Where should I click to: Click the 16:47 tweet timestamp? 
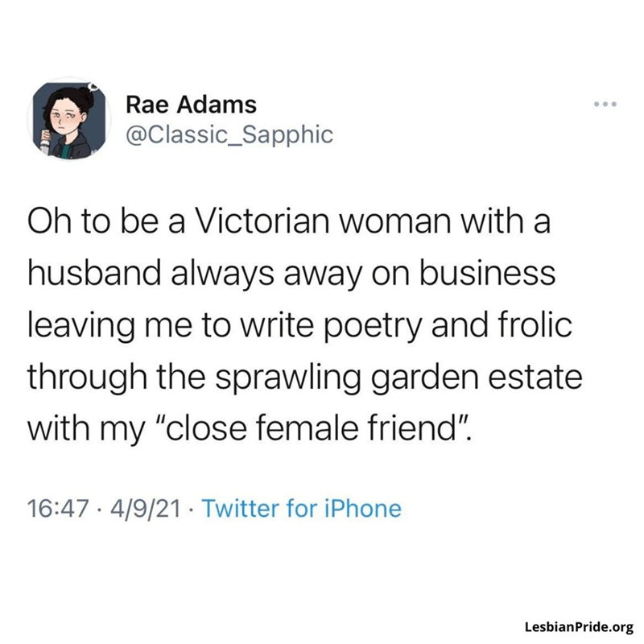56,509
